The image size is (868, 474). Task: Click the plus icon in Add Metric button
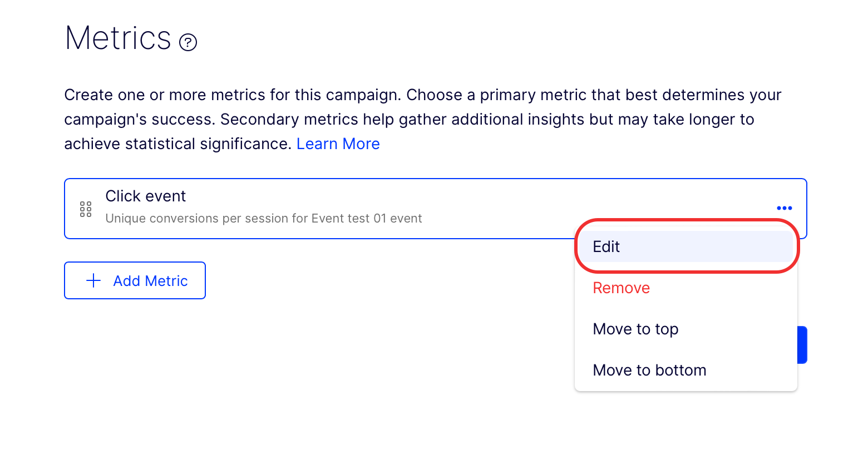tap(92, 280)
